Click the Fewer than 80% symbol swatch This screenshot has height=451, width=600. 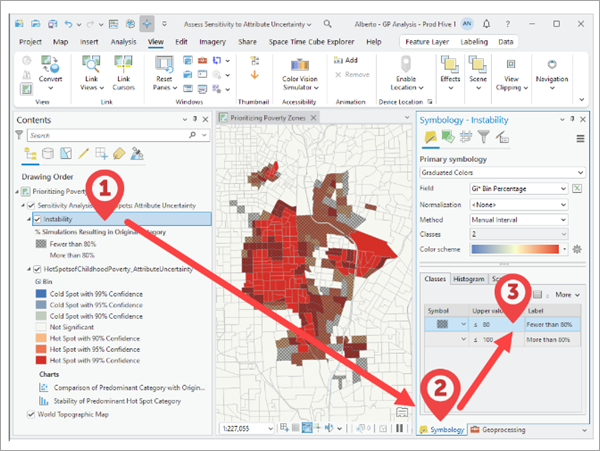pyautogui.click(x=442, y=324)
